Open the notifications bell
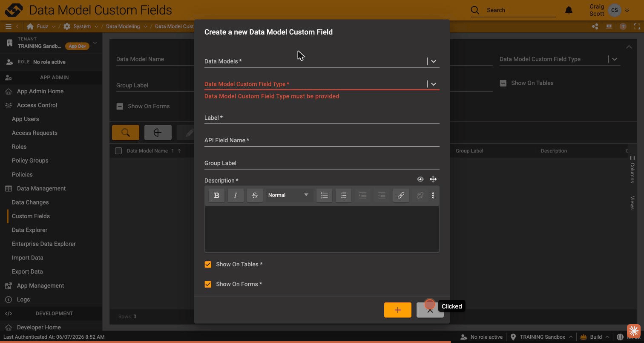Image resolution: width=644 pixels, height=343 pixels. [569, 10]
